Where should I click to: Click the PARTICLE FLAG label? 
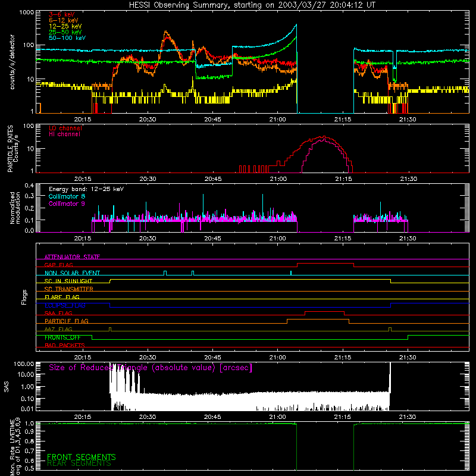pos(67,321)
